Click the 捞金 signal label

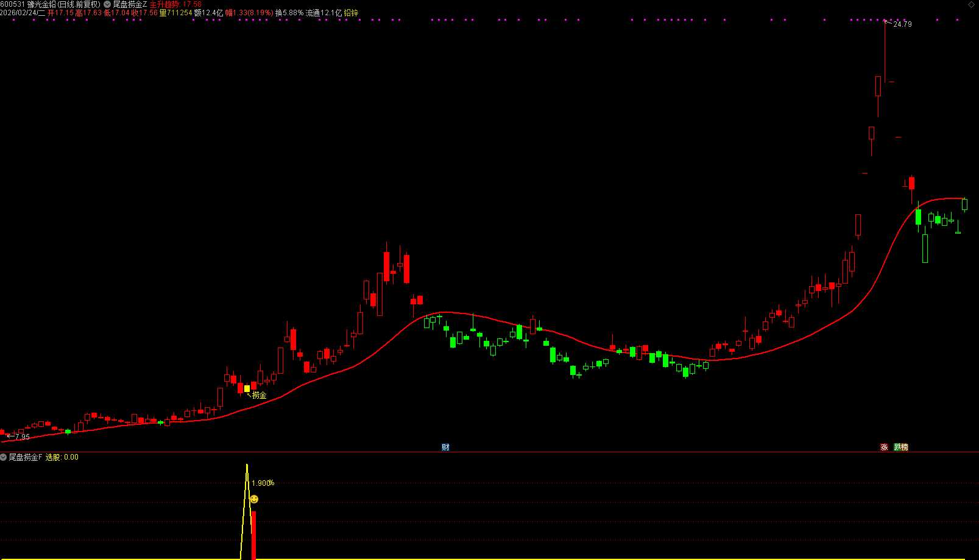pyautogui.click(x=260, y=396)
